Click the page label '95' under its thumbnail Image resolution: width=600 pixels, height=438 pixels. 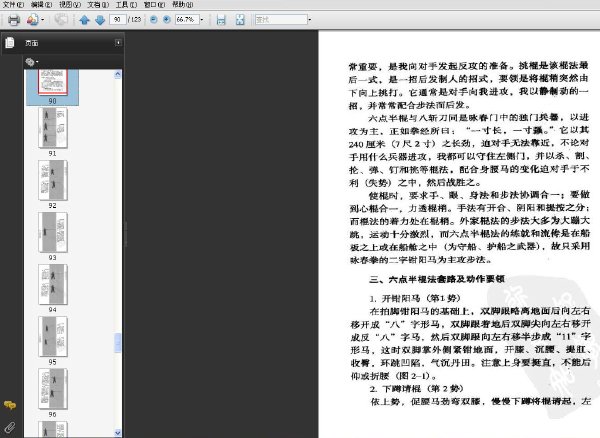pos(52,362)
